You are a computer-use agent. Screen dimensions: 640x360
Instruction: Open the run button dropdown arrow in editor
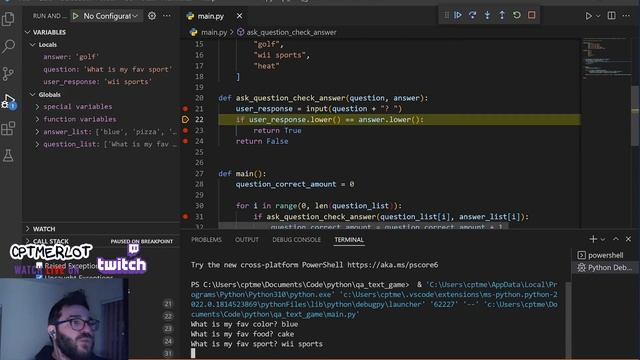tap(598, 16)
